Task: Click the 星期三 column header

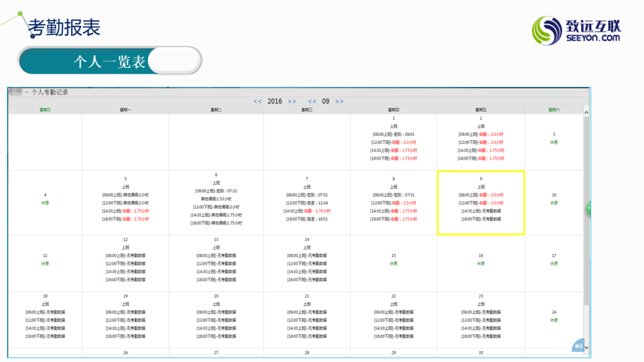Action: (307, 109)
